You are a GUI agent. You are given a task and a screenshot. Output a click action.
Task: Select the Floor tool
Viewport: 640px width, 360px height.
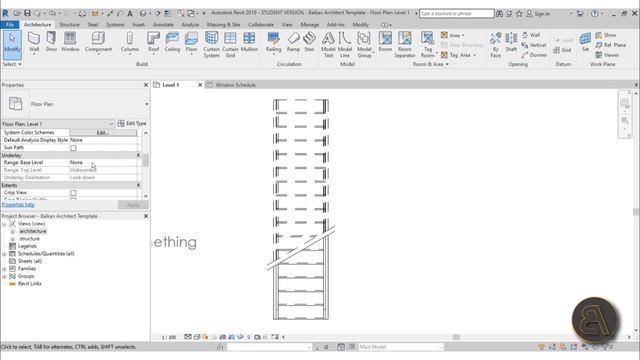(x=191, y=43)
